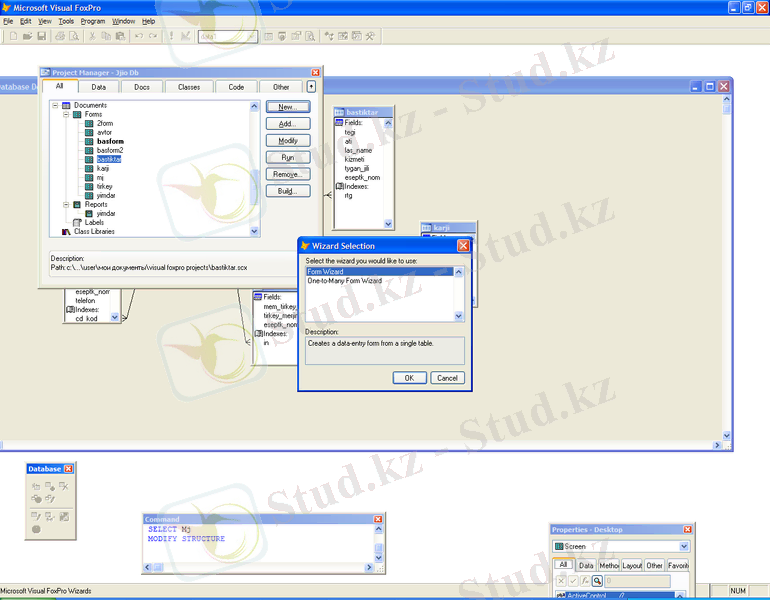Click the bastiktar table title icon
Viewport: 770px width, 600px height.
pos(340,113)
